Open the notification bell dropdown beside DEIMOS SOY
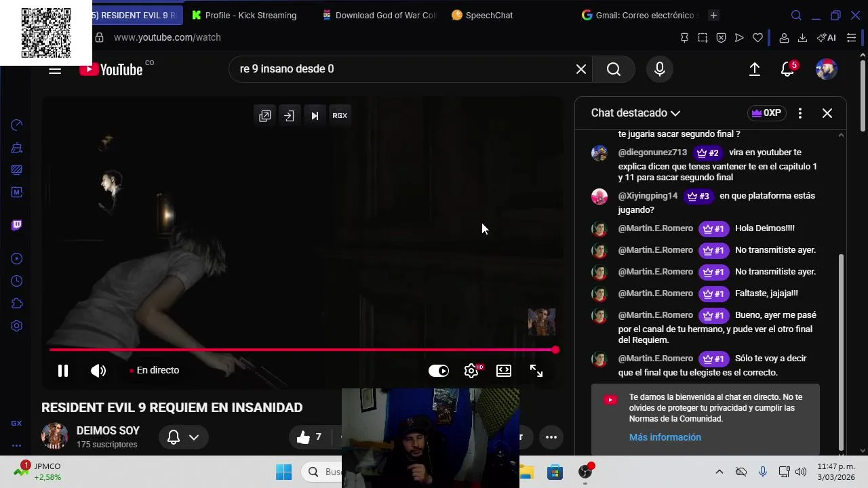This screenshot has height=488, width=868. pos(183,437)
